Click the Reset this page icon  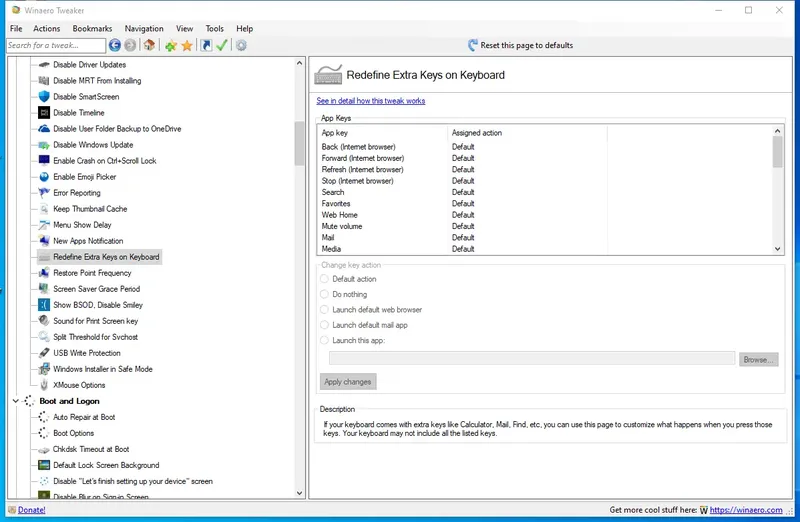pyautogui.click(x=473, y=45)
